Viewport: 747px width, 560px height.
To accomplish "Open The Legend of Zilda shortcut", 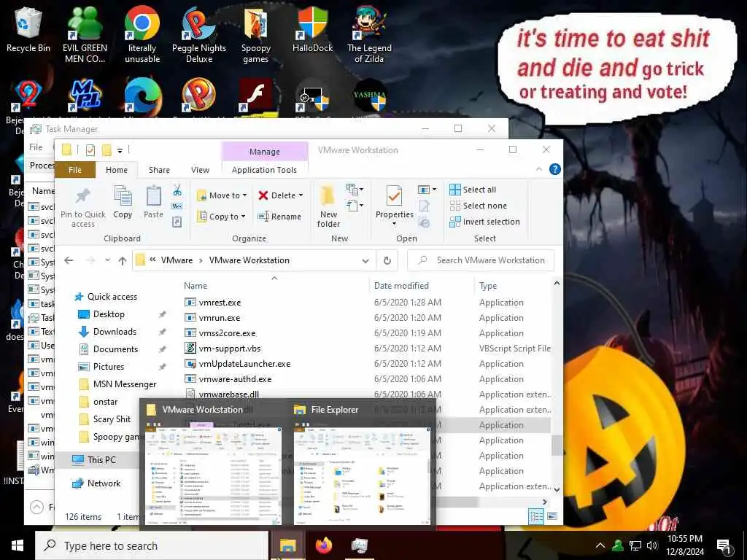I will [x=369, y=34].
